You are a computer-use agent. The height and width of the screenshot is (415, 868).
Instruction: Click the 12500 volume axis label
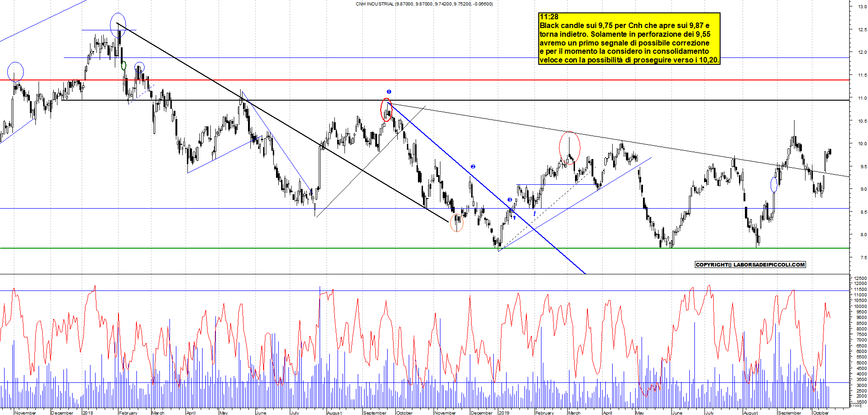pos(861,279)
